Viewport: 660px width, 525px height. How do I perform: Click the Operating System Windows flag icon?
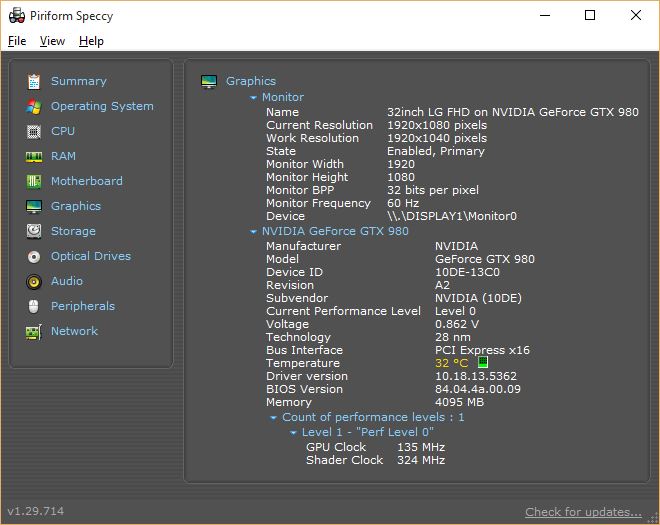(34, 107)
